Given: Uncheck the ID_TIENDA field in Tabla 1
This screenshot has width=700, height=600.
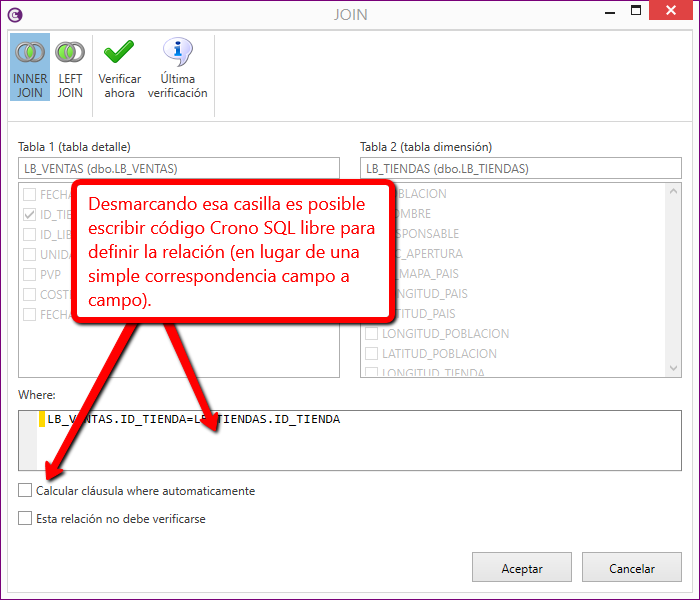Looking at the screenshot, I should click(x=29, y=214).
